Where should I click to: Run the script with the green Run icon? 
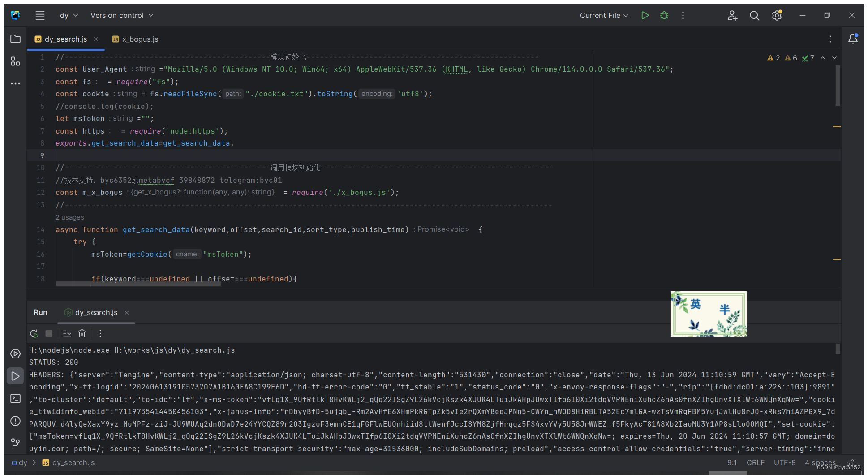tap(645, 15)
